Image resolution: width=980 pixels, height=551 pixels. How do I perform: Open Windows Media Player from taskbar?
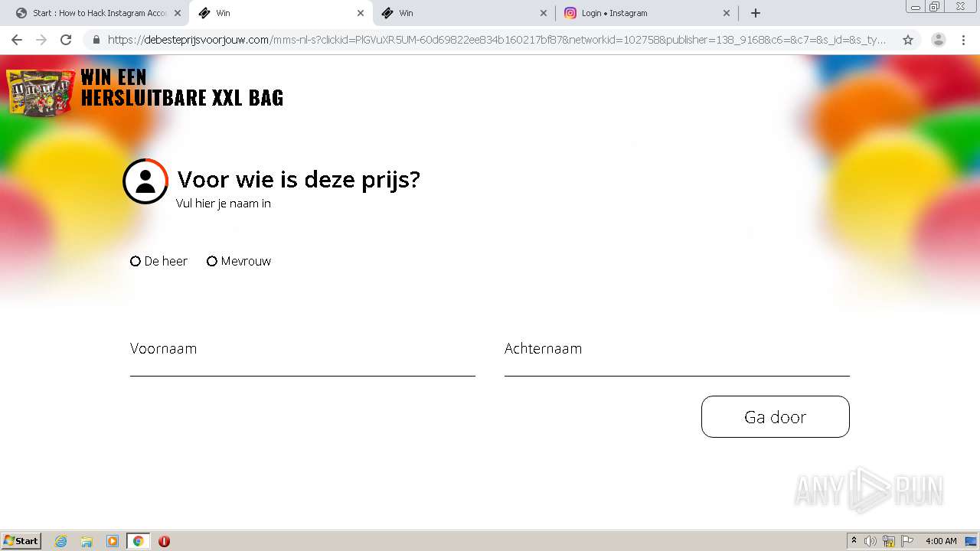point(113,541)
